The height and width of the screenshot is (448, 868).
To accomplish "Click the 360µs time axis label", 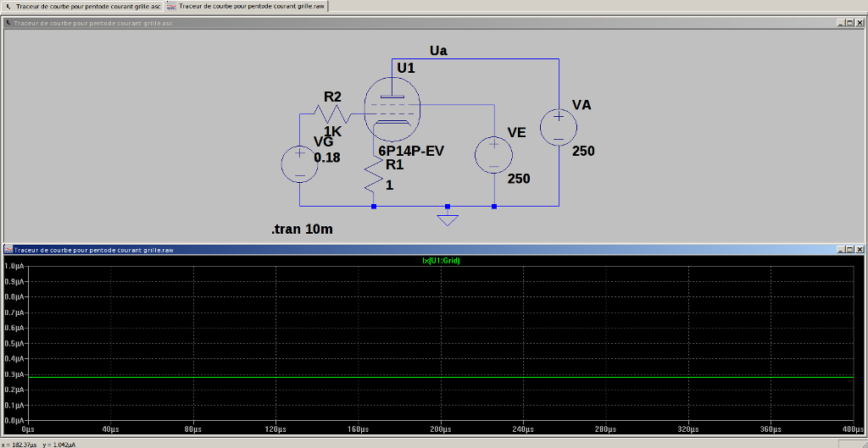I will click(x=771, y=429).
